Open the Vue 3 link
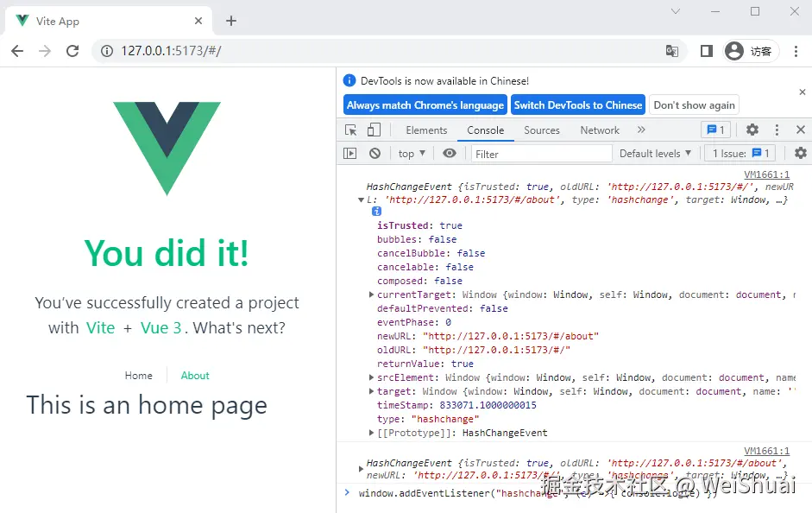The image size is (812, 513). [161, 328]
